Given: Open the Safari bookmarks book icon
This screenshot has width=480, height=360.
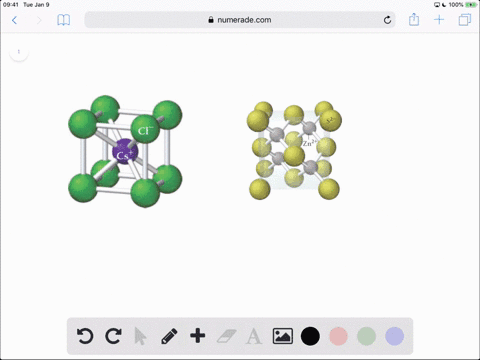Looking at the screenshot, I should pos(63,20).
